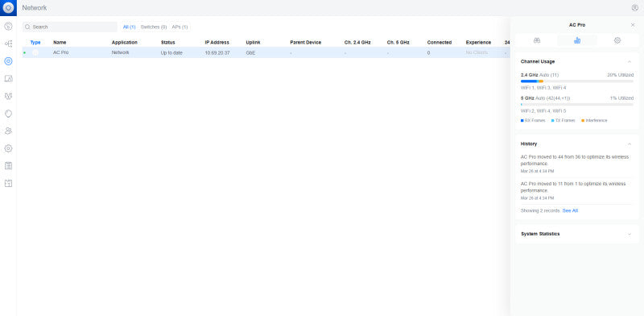Click the UniFi logo at top left
644x316 pixels.
[8, 8]
